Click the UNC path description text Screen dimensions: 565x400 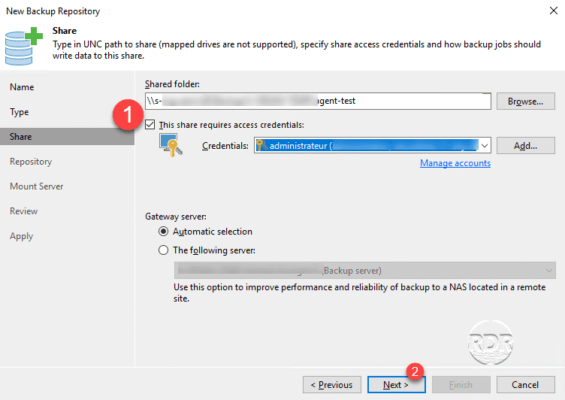click(x=297, y=50)
